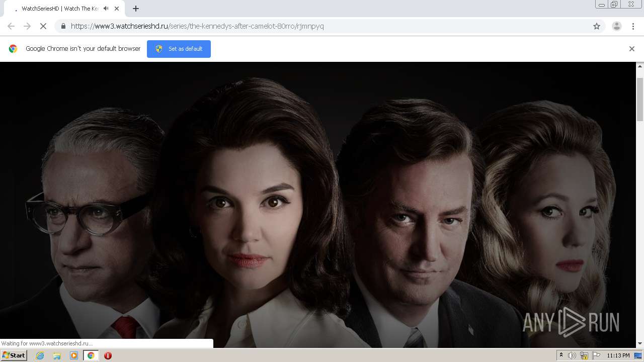Select the WatchSeriesHD tab

pyautogui.click(x=64, y=9)
